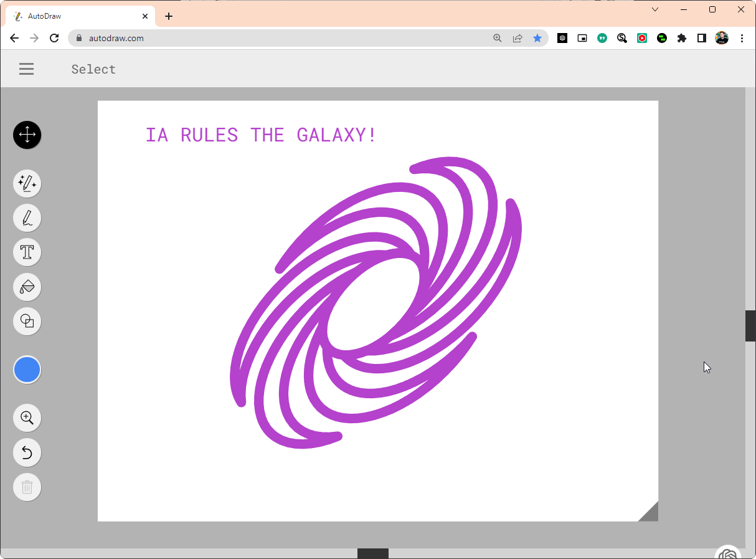
Task: Open the Chrome profile avatar
Action: (x=722, y=38)
